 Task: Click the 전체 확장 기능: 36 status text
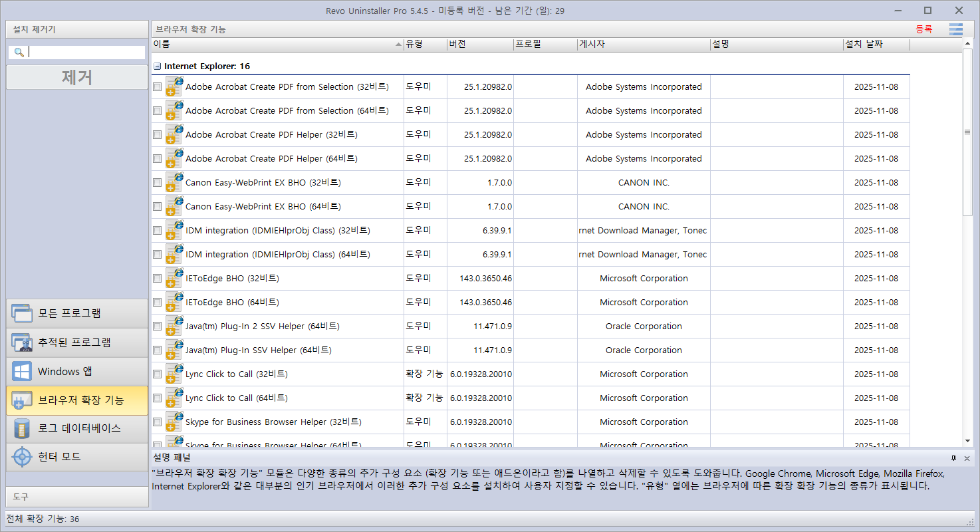[x=43, y=519]
